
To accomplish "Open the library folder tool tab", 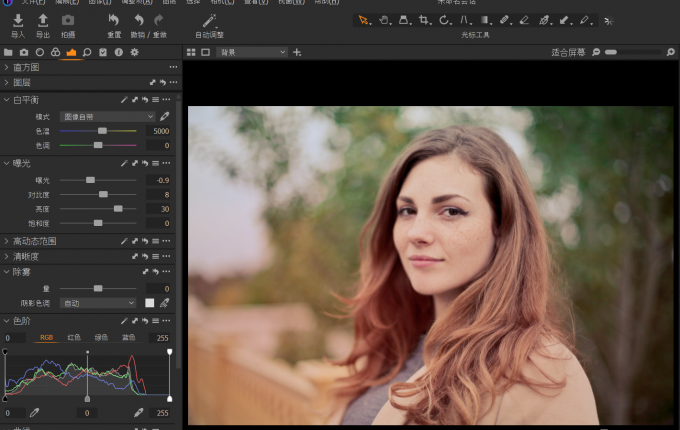I will pos(8,52).
